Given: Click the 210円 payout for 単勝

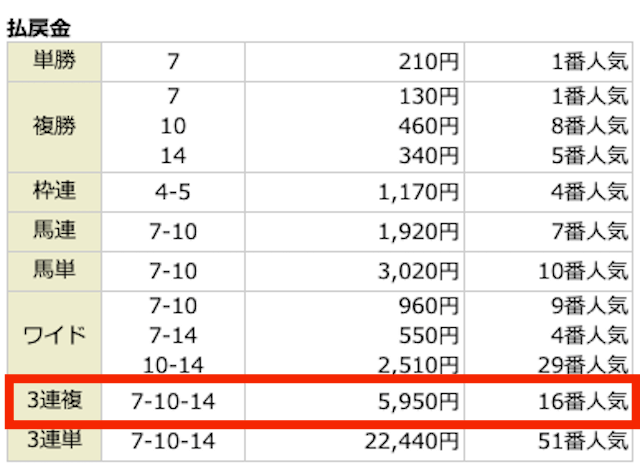Looking at the screenshot, I should [x=429, y=62].
